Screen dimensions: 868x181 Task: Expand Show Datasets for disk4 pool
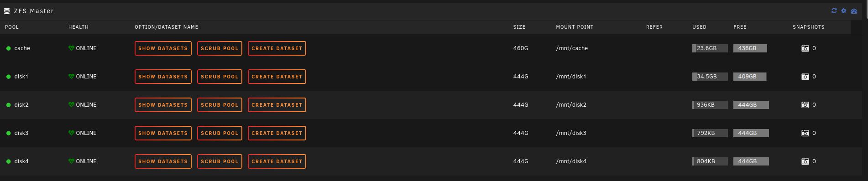point(163,161)
